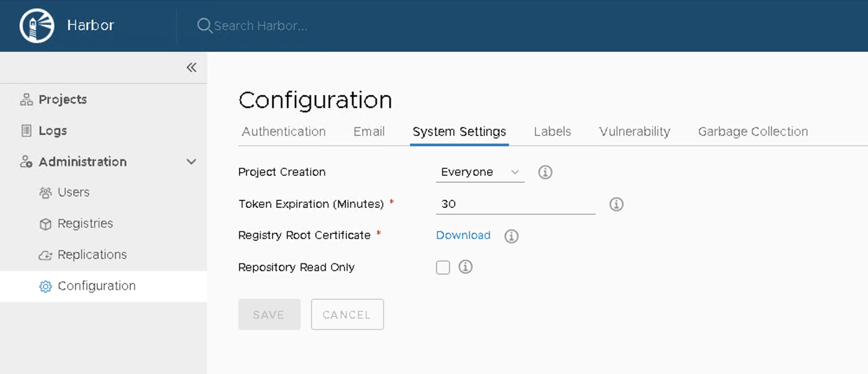Image resolution: width=868 pixels, height=374 pixels.
Task: Click the Configuration gear icon
Action: pyautogui.click(x=45, y=286)
